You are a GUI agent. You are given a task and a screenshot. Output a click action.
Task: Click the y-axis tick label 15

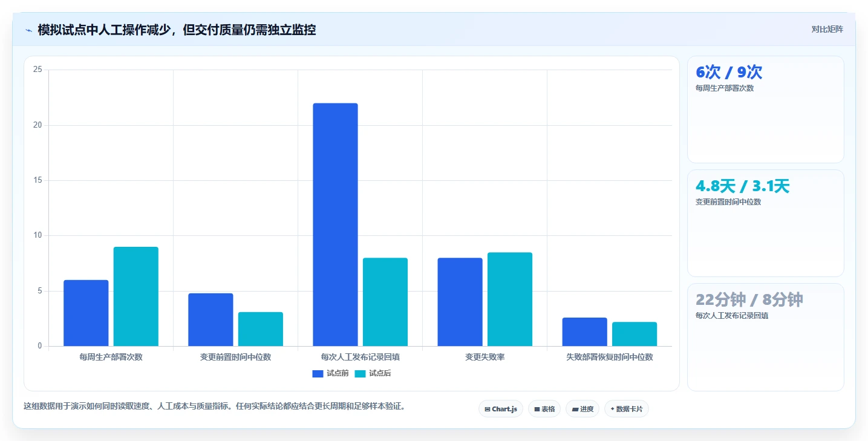pos(38,180)
